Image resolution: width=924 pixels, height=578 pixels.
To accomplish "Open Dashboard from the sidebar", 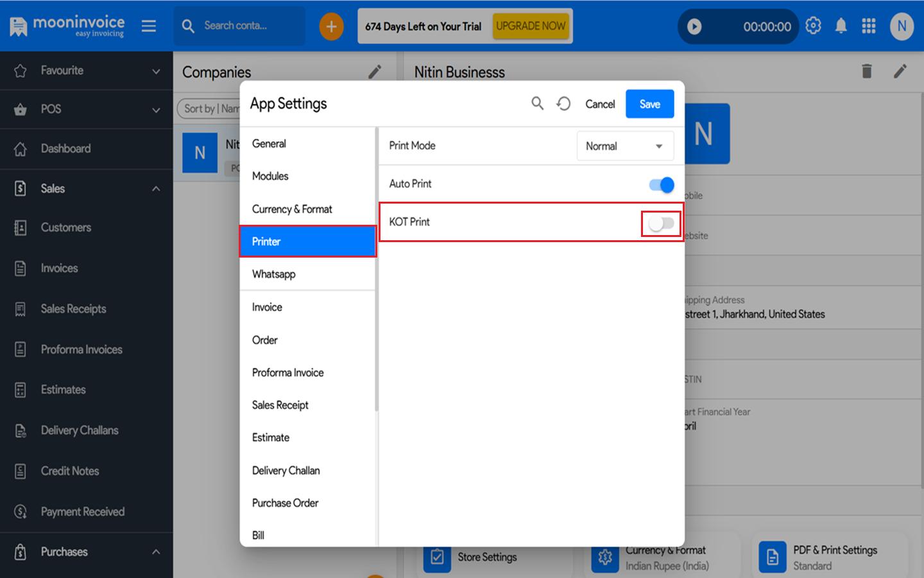I will click(x=86, y=149).
